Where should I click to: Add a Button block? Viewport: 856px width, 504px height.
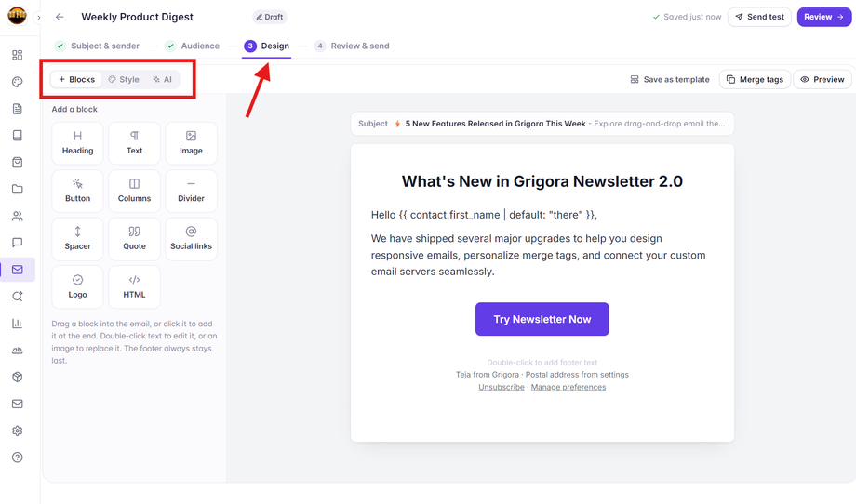tap(77, 191)
